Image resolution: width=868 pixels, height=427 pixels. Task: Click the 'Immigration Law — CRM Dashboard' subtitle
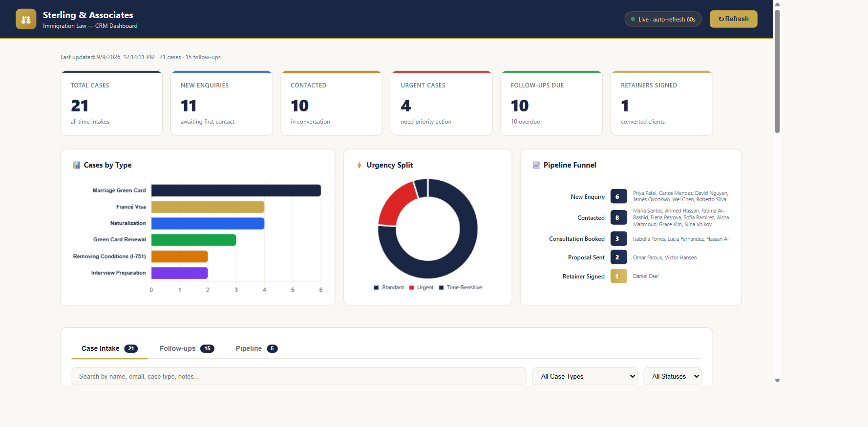point(90,26)
